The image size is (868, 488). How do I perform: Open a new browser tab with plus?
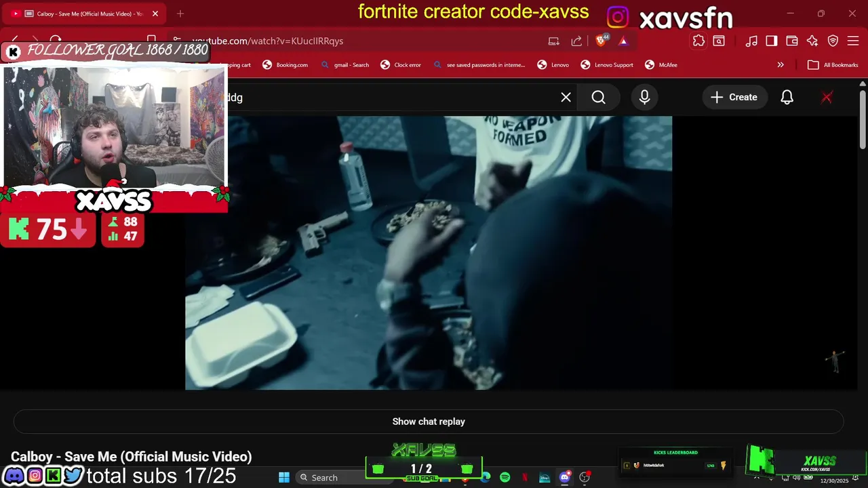point(180,14)
